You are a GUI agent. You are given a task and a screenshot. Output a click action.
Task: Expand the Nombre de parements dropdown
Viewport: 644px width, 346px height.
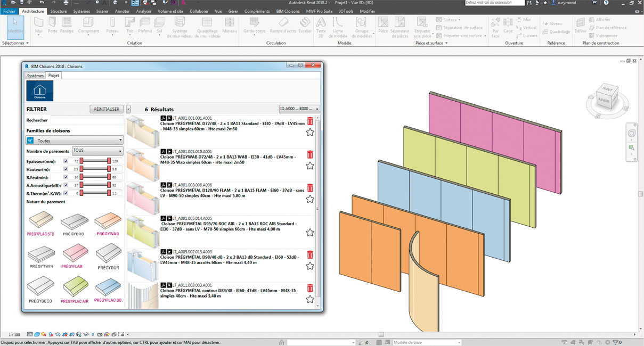click(x=97, y=151)
